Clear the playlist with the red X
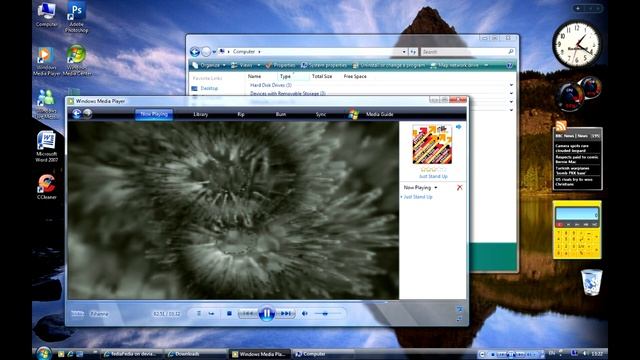Image resolution: width=640 pixels, height=360 pixels. pos(460,187)
